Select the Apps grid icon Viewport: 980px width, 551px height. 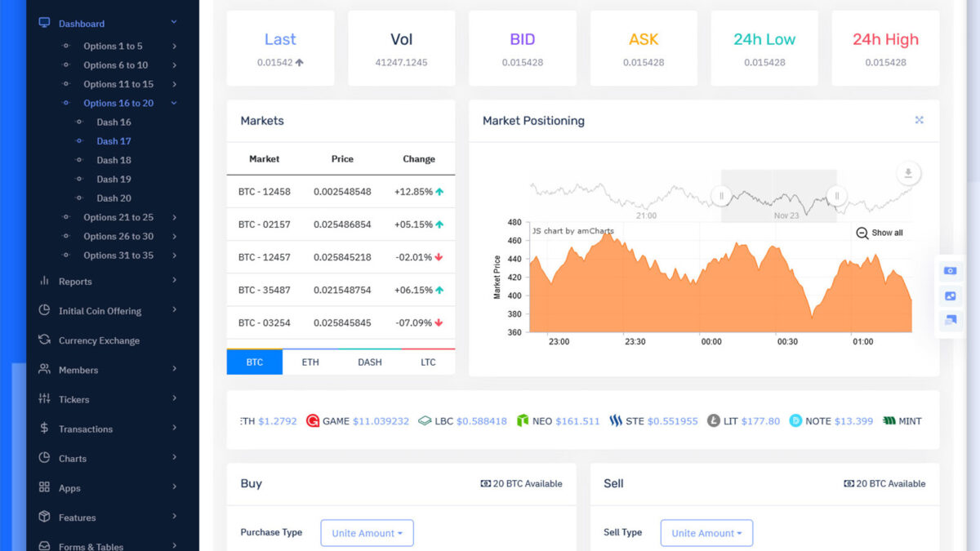tap(42, 487)
